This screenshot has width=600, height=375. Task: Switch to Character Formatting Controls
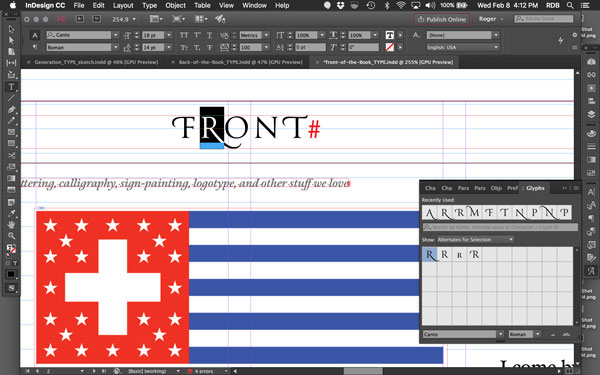(35, 35)
